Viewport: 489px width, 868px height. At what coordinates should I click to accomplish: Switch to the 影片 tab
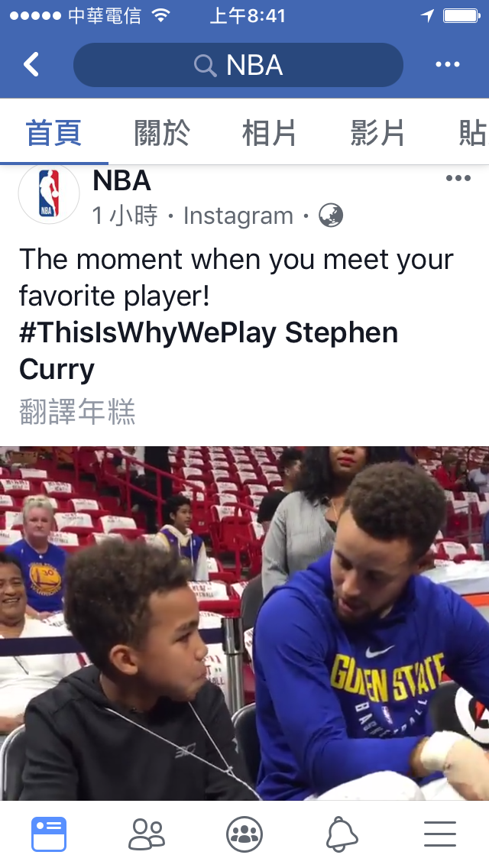pos(377,134)
